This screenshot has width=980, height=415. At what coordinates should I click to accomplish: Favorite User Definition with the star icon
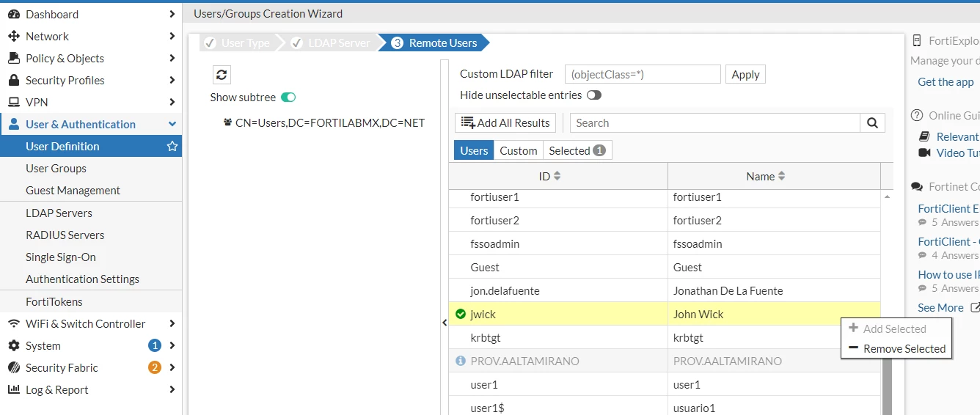pyautogui.click(x=172, y=146)
